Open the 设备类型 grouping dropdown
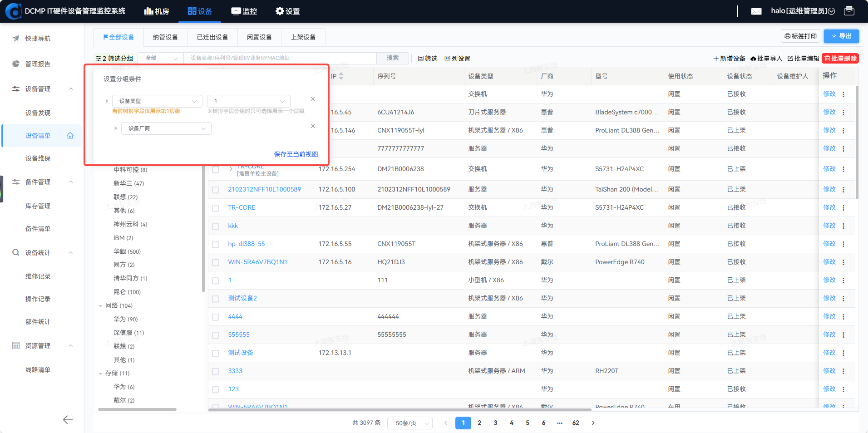Screen dimensions: 868x433 coord(157,101)
